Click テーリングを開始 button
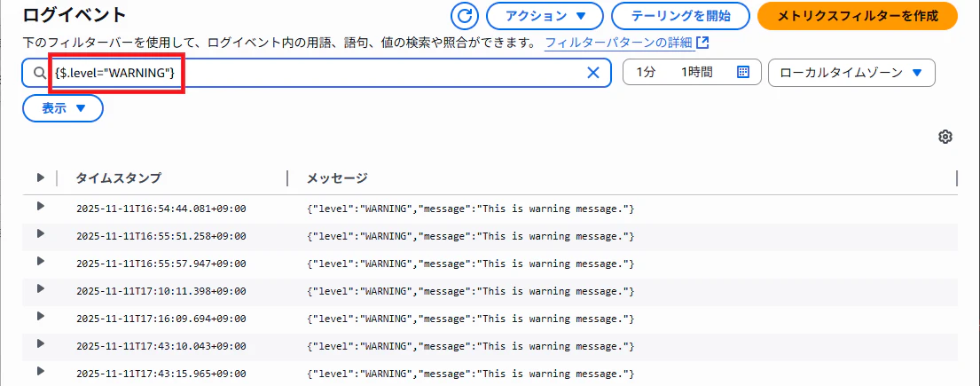 680,16
